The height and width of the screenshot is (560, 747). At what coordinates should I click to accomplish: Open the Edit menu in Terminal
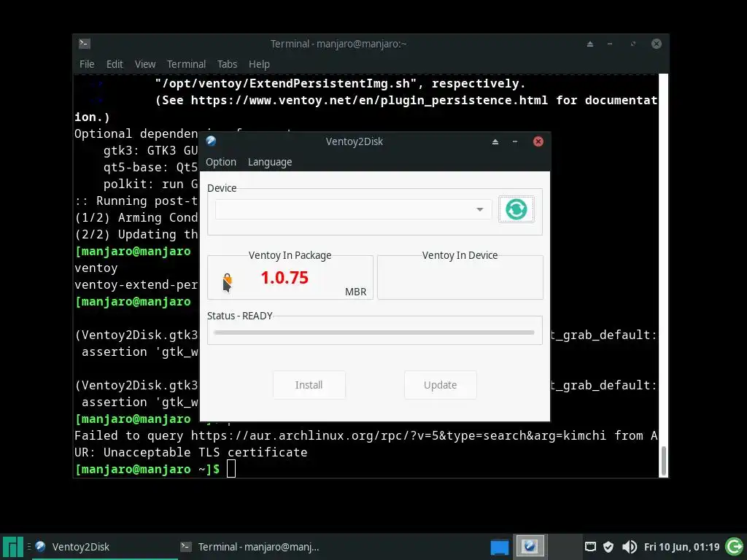pos(115,64)
